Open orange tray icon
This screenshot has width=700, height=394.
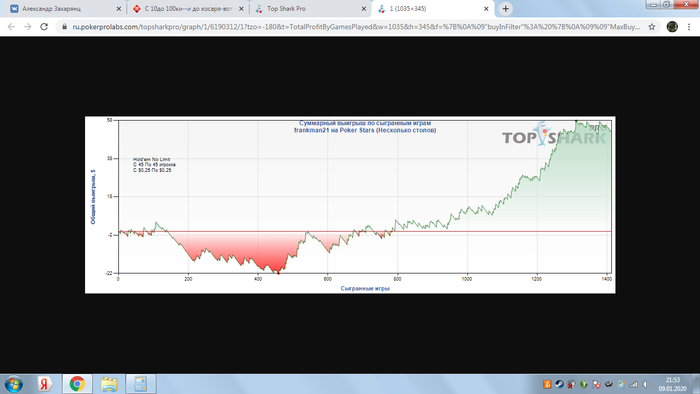click(547, 384)
